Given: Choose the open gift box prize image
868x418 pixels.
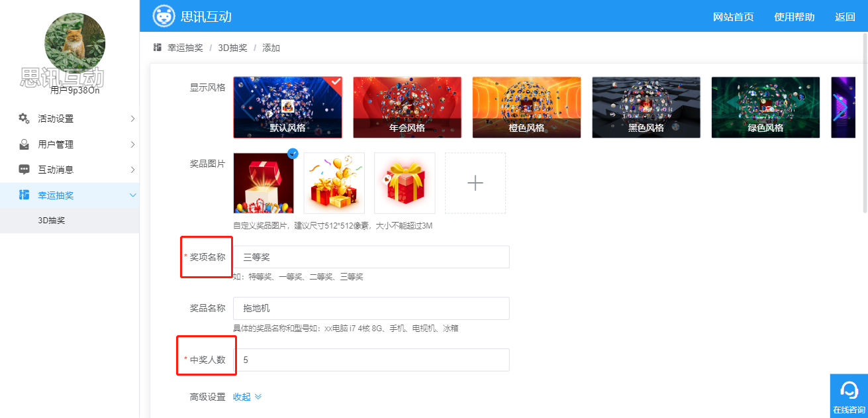Looking at the screenshot, I should coord(264,183).
